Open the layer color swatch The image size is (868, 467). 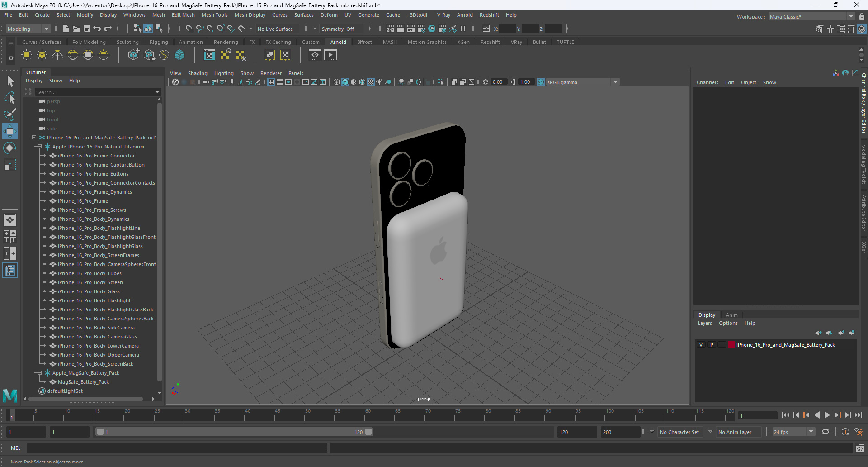tap(731, 345)
